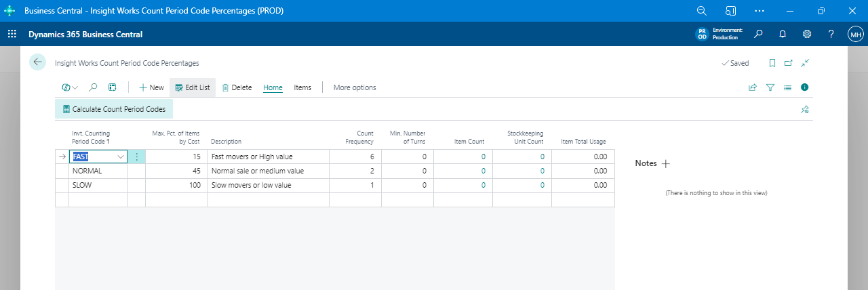The width and height of the screenshot is (868, 290).
Task: Toggle the FactBox information pane
Action: (x=804, y=87)
